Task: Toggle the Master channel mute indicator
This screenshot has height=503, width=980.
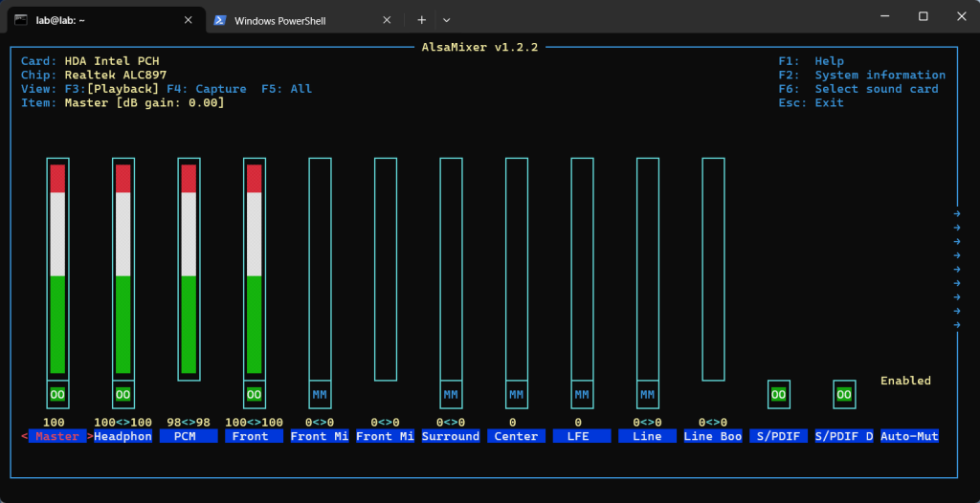Action: tap(57, 394)
